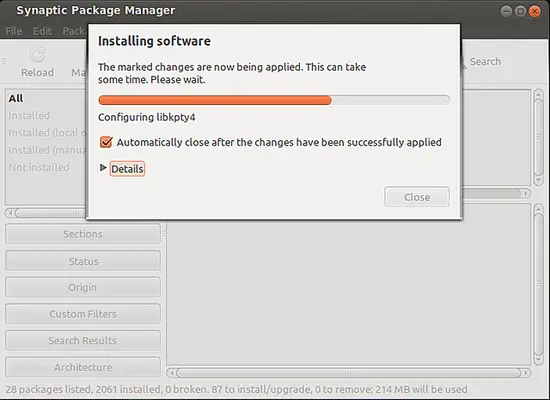550x400 pixels.
Task: Switch filter view to Origin
Action: pyautogui.click(x=83, y=287)
